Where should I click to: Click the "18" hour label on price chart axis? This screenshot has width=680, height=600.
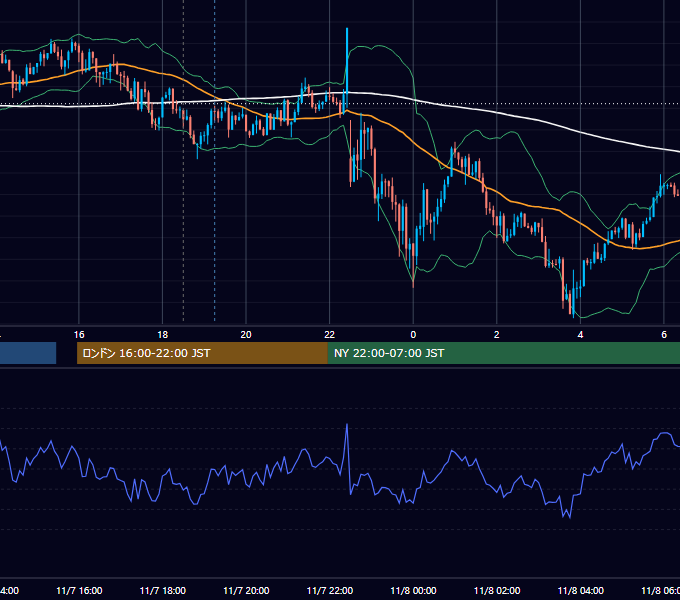[x=163, y=335]
